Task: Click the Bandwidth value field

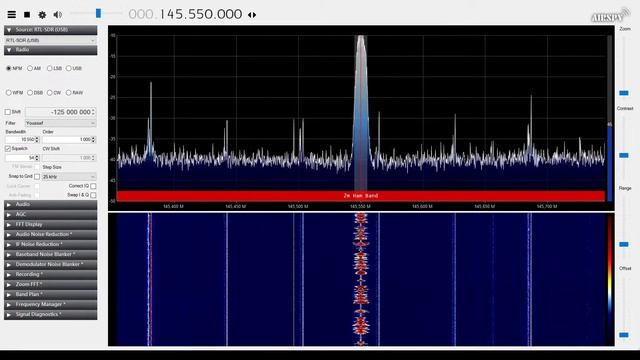Action: tap(22, 140)
